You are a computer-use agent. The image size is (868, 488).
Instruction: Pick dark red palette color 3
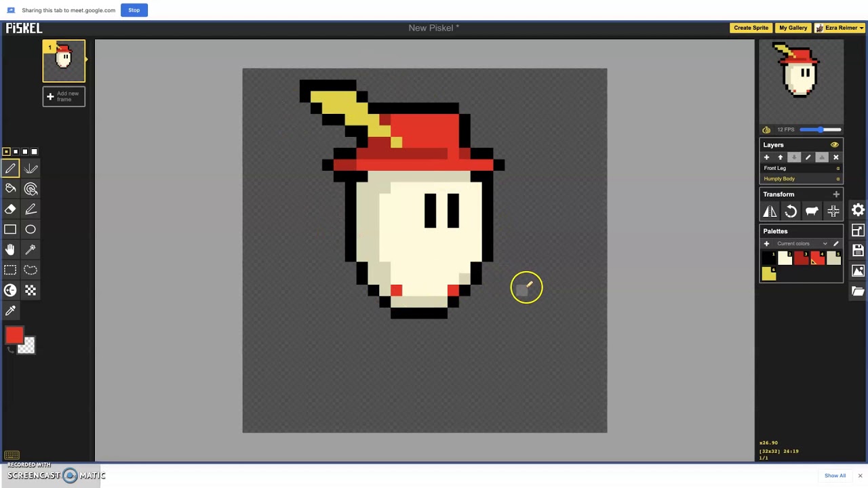pos(801,258)
